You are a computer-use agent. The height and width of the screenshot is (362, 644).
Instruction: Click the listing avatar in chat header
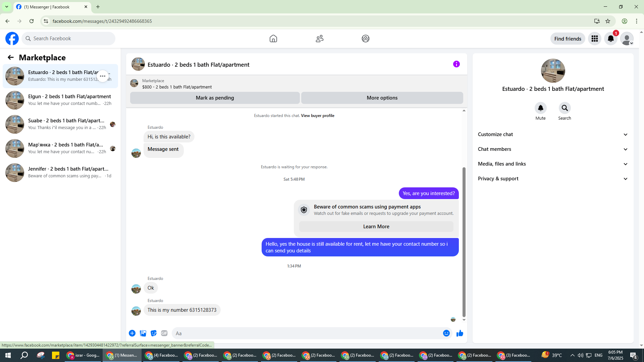138,64
